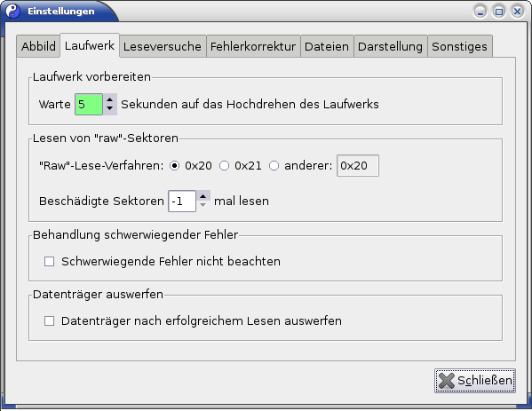Click the Beschädigte Sektoren count field
This screenshot has width=532, height=411.
(182, 202)
